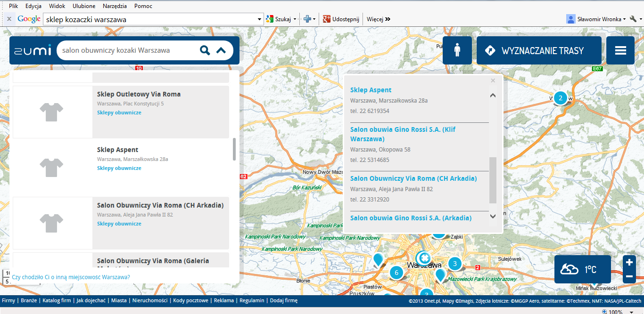The height and width of the screenshot is (314, 644).
Task: Click thumbnail of Salon Obuwniczy Via Roma (CH Arkadia)
Action: click(x=52, y=223)
